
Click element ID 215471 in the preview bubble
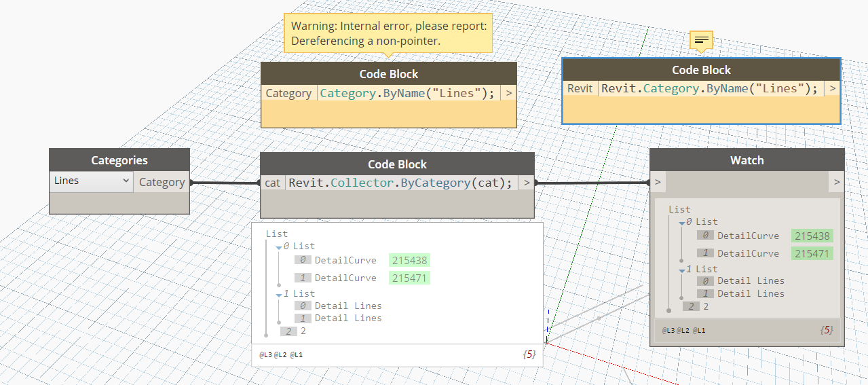410,278
